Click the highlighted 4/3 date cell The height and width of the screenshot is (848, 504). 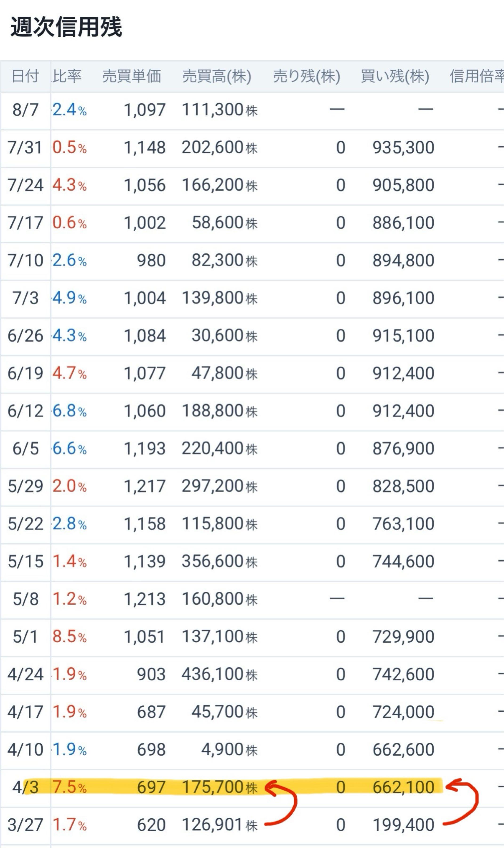[25, 787]
